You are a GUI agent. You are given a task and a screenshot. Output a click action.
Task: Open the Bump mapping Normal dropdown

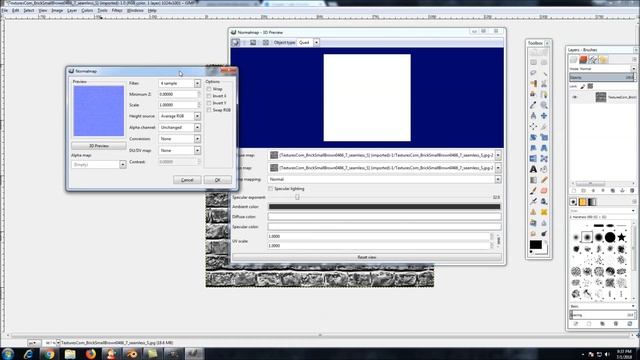[384, 179]
